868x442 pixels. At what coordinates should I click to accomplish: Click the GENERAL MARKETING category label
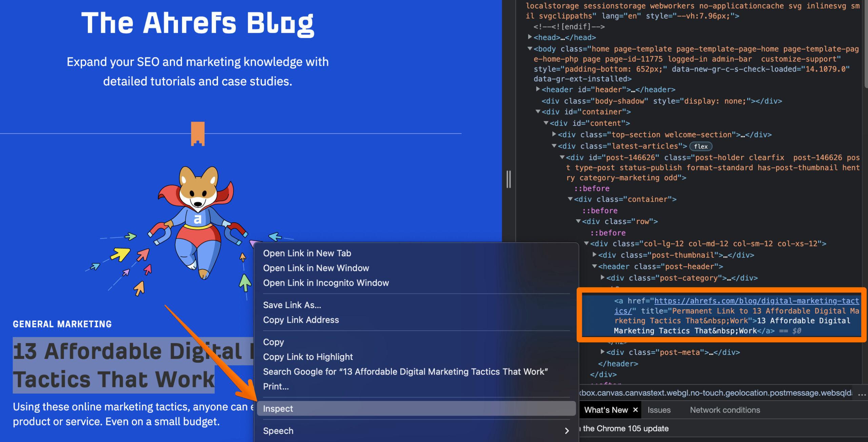tap(62, 324)
